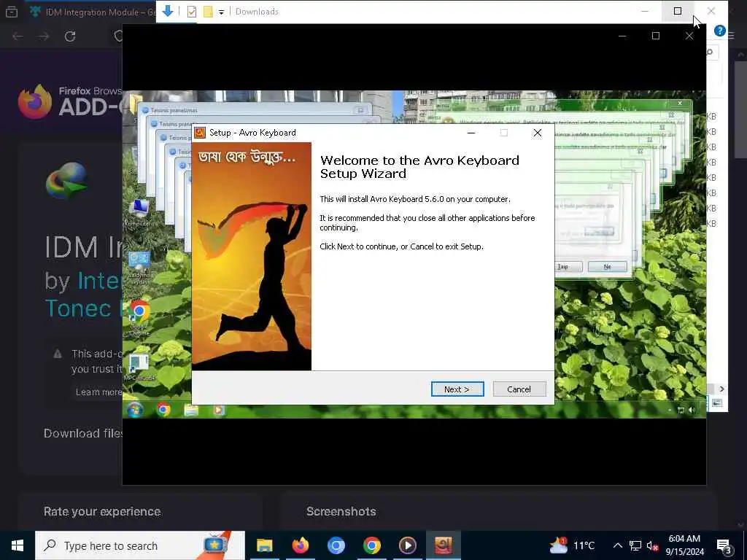
Task: Open Customize Quick Access Toolbar dropdown in Downloads
Action: (222, 12)
